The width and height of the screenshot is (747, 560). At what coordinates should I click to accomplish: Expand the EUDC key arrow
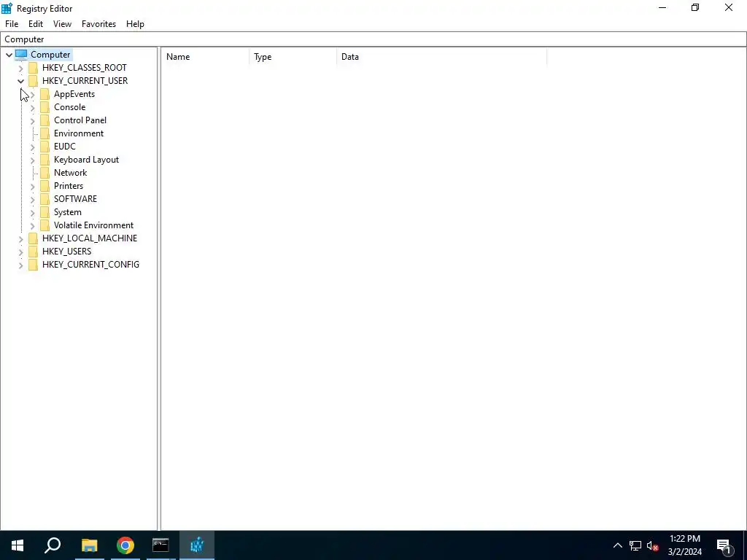pyautogui.click(x=32, y=147)
